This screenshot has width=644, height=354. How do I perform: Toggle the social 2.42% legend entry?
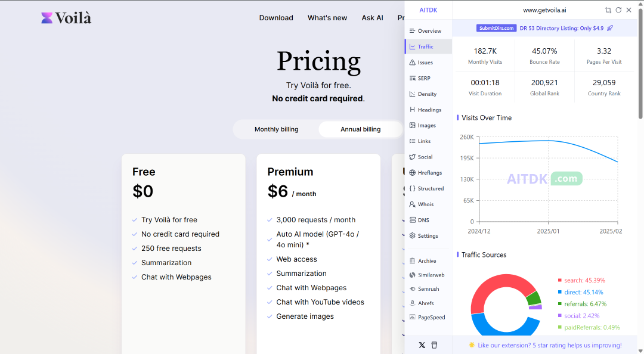tap(578, 316)
